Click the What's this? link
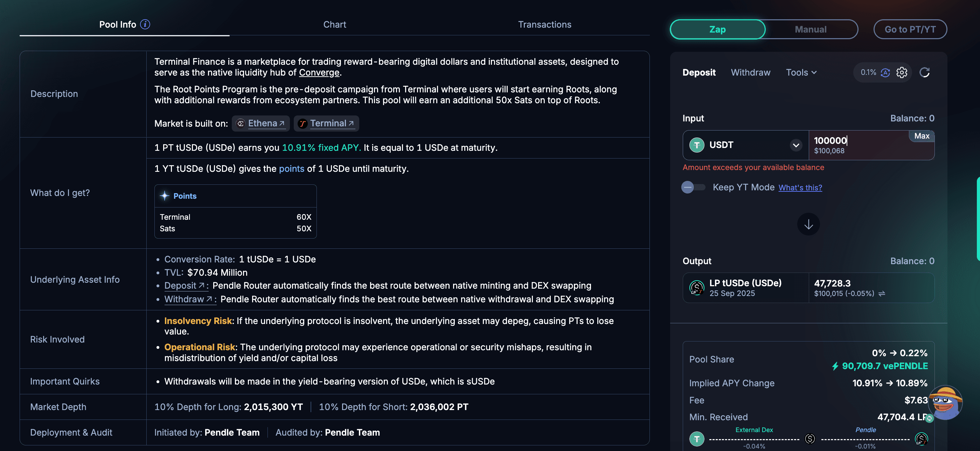Screen dimensions: 980x451 pyautogui.click(x=800, y=188)
